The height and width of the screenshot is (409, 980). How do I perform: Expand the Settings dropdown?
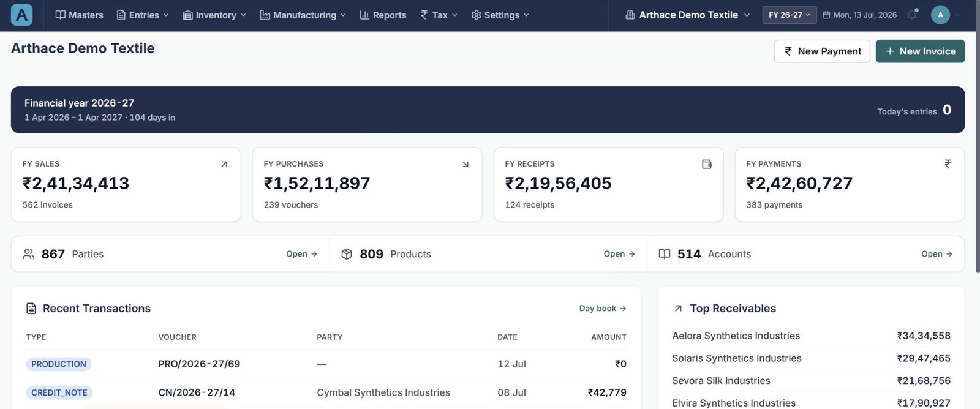click(x=500, y=15)
